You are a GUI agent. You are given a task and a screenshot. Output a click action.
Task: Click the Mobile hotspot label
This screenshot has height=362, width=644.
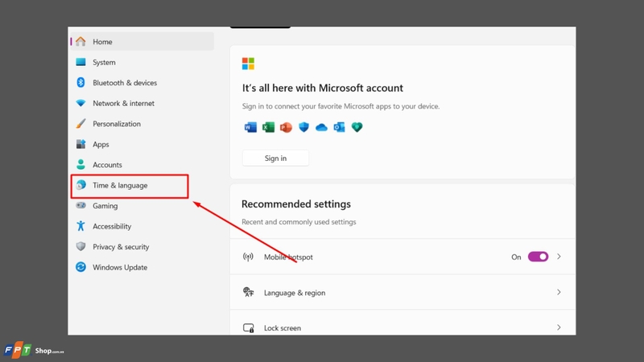coord(288,257)
